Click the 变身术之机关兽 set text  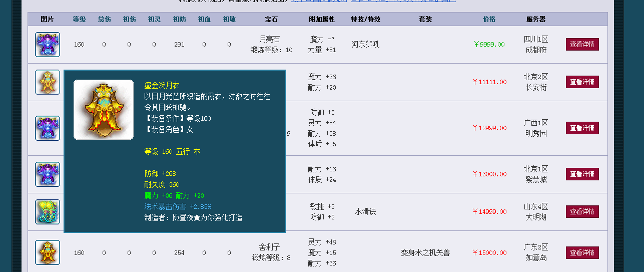pyautogui.click(x=425, y=252)
